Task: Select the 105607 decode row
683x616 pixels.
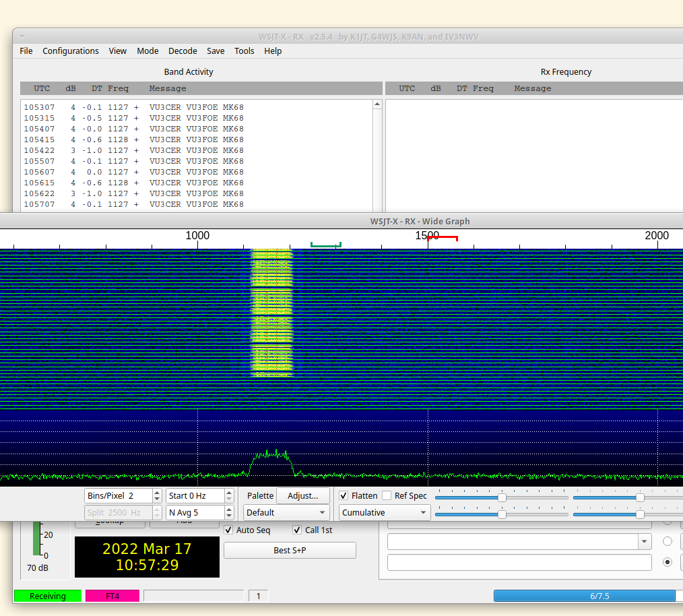Action: coord(134,173)
